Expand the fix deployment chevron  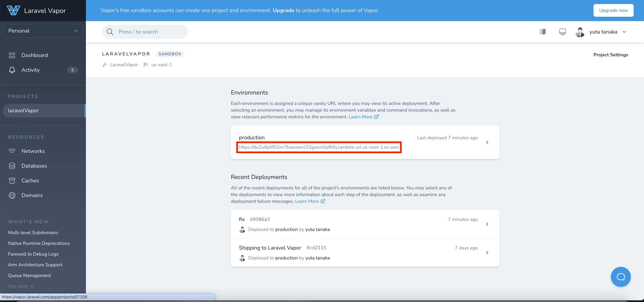tap(487, 224)
